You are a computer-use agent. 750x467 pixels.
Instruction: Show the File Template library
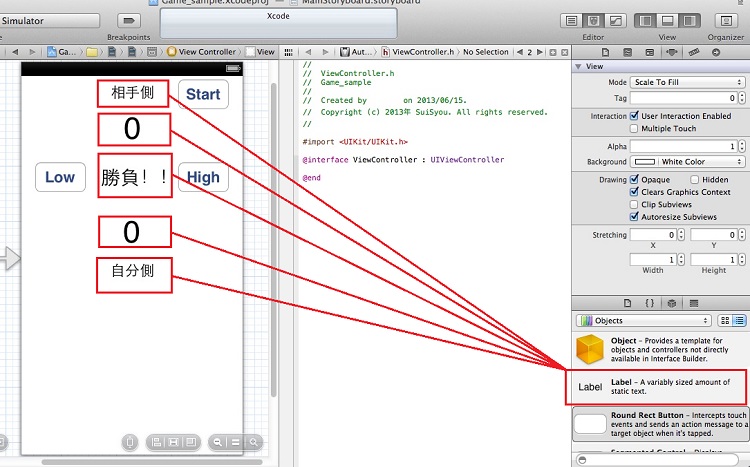[x=628, y=303]
